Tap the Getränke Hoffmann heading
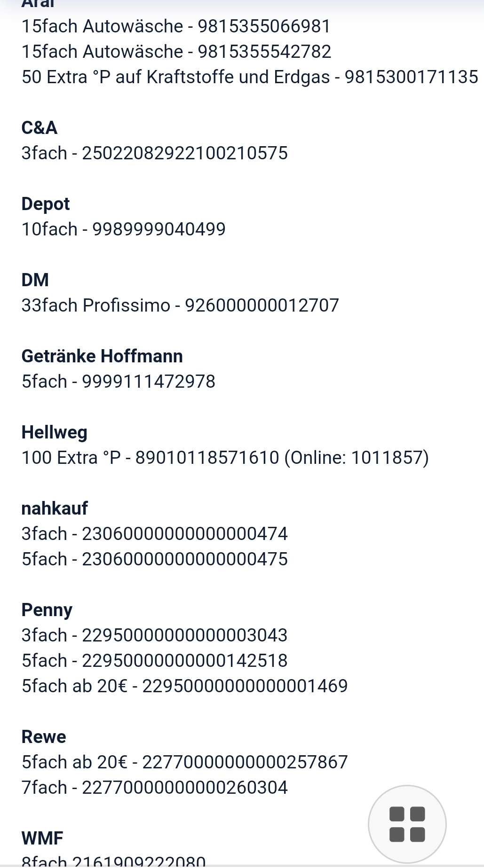Image resolution: width=484 pixels, height=868 pixels. click(x=102, y=356)
